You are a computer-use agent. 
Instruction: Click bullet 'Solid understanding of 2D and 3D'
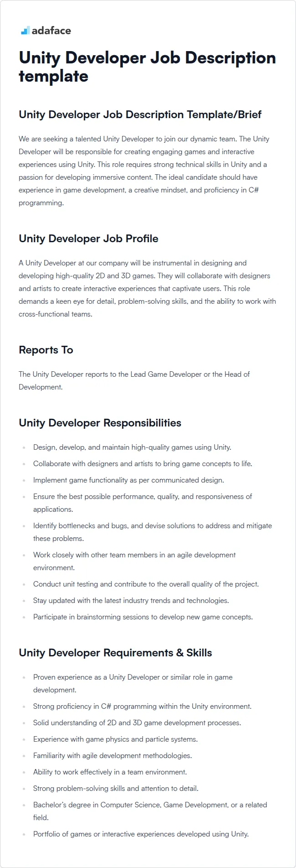coord(137,723)
